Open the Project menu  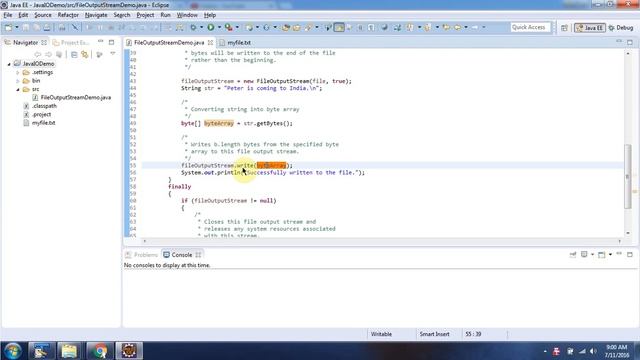point(145,15)
